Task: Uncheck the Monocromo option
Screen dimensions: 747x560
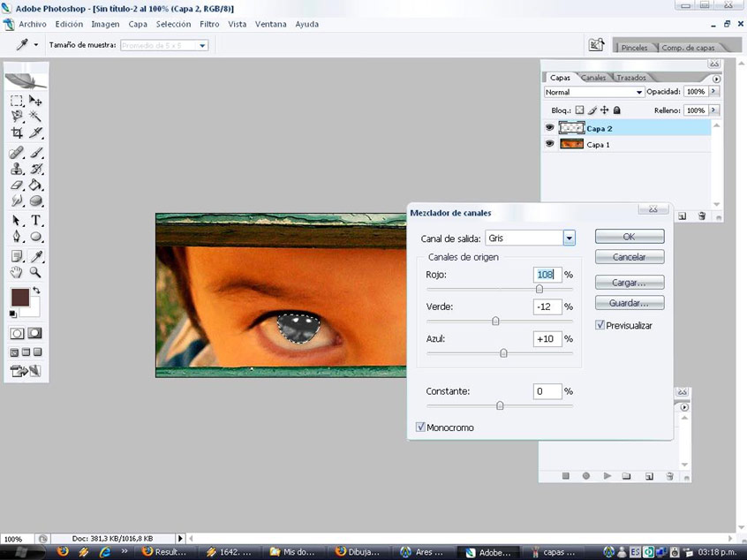Action: (x=419, y=427)
